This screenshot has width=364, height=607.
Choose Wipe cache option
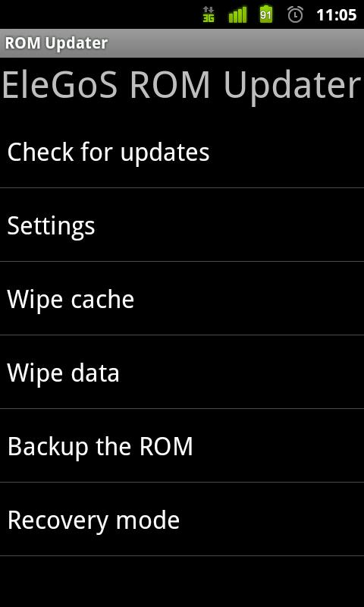point(182,298)
